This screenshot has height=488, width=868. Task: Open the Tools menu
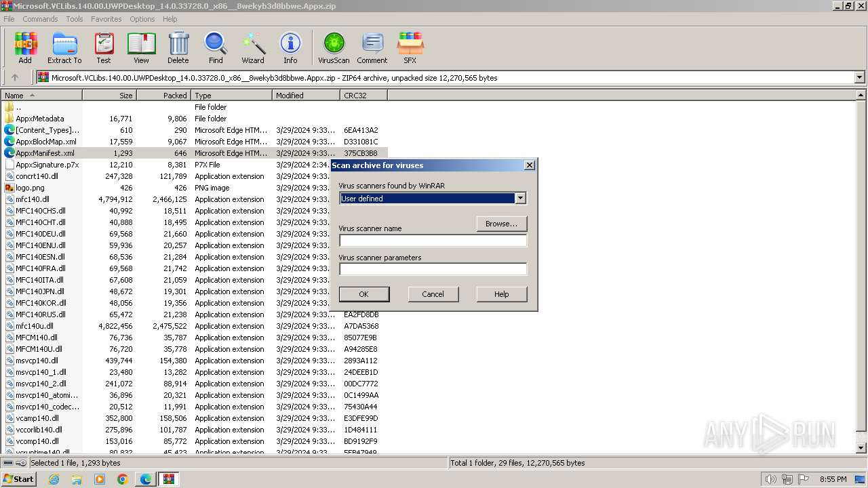[75, 19]
